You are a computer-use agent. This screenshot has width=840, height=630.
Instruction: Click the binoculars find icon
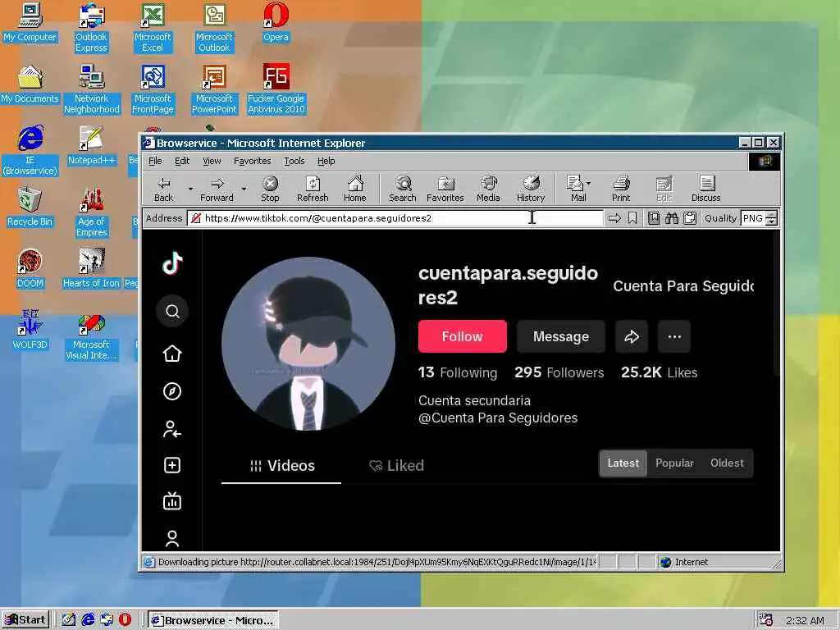(x=672, y=218)
